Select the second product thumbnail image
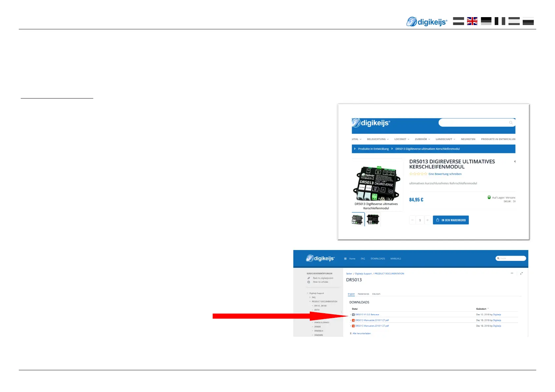 point(373,219)
